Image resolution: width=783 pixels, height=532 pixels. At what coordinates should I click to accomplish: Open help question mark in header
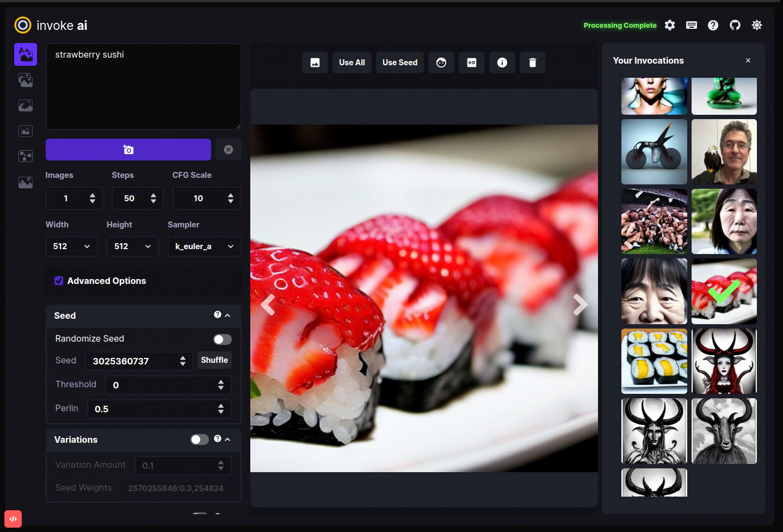[713, 25]
